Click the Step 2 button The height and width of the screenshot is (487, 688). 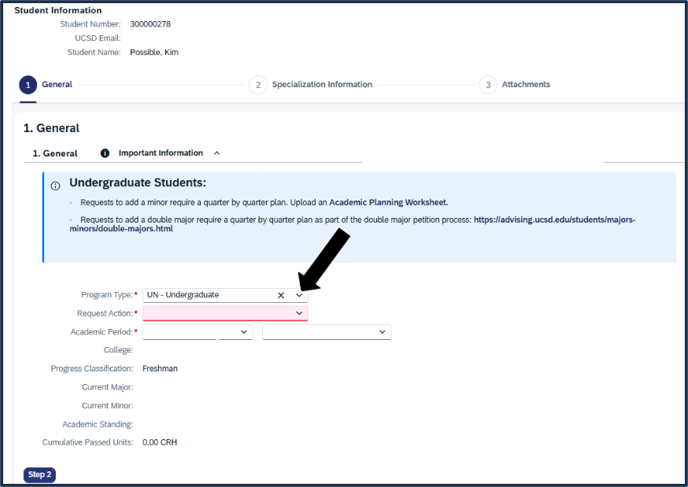coord(39,474)
